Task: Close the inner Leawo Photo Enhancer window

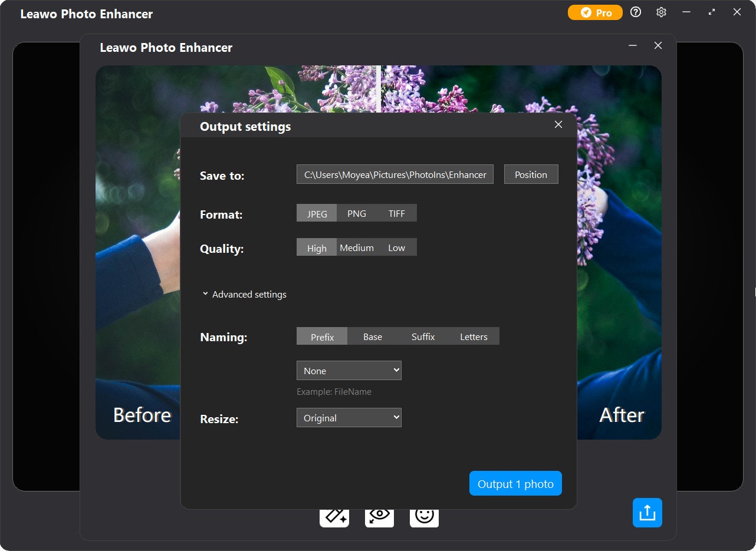Action: (658, 45)
